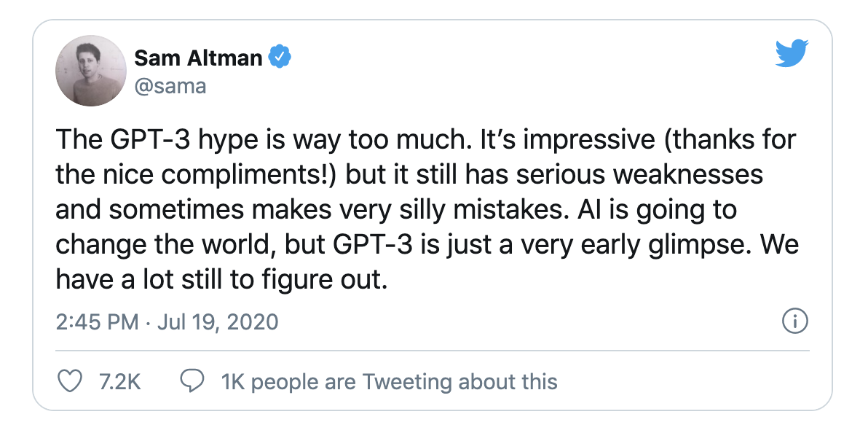Click the Twitter bird logo
The image size is (868, 433).
tap(792, 54)
